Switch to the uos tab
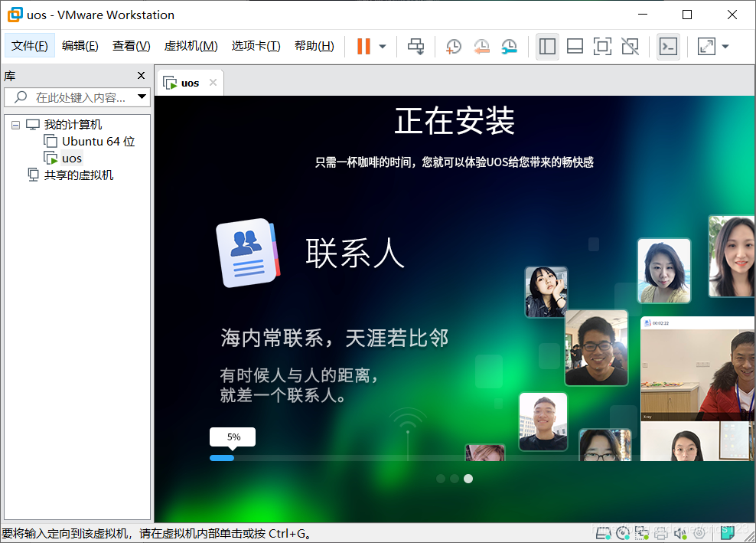 pyautogui.click(x=190, y=83)
